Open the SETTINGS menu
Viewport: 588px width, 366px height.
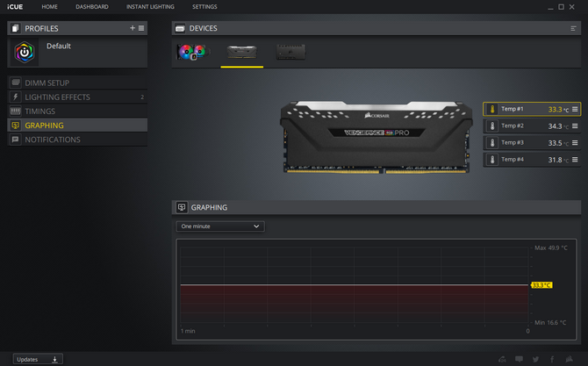[x=204, y=7]
